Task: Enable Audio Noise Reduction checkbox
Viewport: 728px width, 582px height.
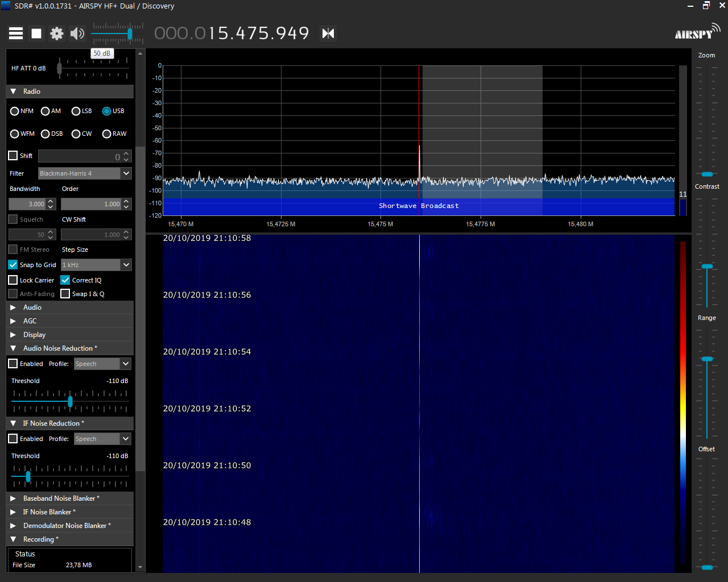Action: (13, 364)
